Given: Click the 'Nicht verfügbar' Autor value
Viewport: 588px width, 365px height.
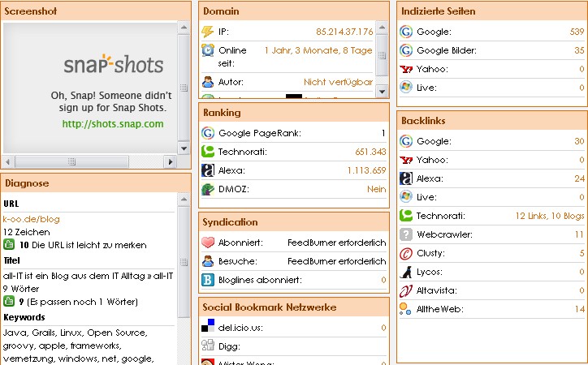Looking at the screenshot, I should (x=338, y=82).
